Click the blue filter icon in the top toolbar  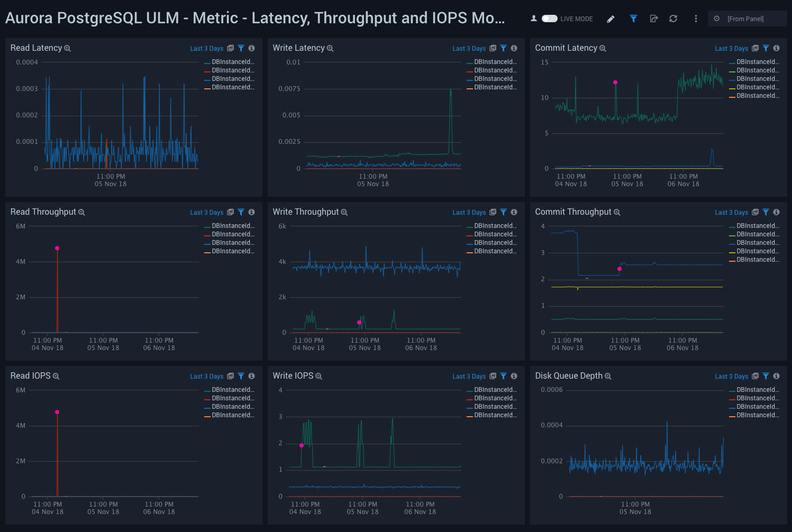(x=633, y=18)
